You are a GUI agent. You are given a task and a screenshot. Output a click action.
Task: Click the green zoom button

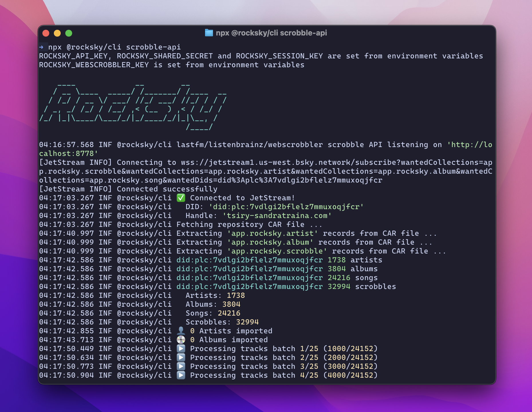click(x=68, y=33)
